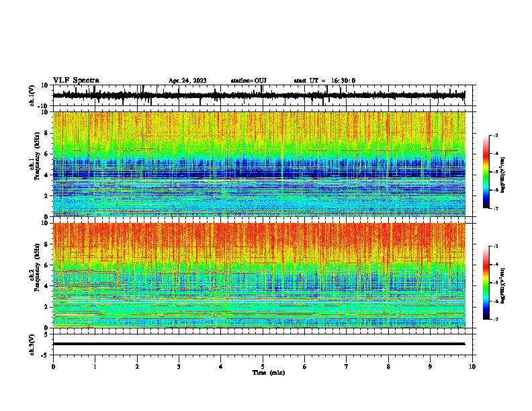Click the "VLF Spectra" title text
The image size is (532, 411).
point(76,81)
